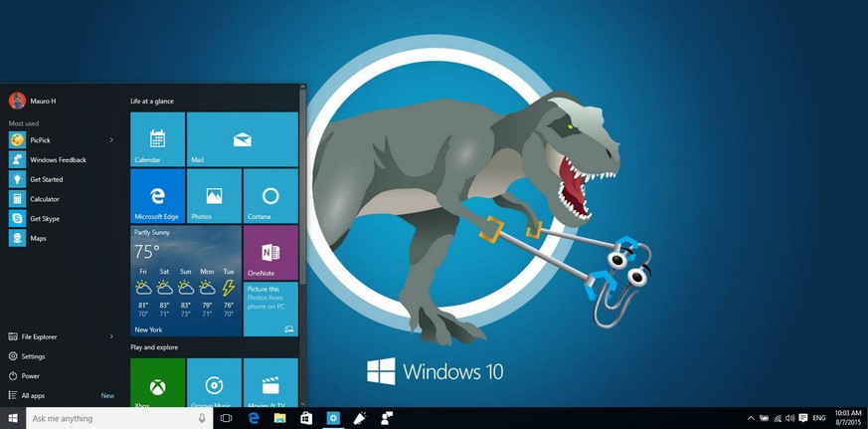This screenshot has height=429, width=868.
Task: Click the Cortana microphone icon
Action: coord(202,418)
